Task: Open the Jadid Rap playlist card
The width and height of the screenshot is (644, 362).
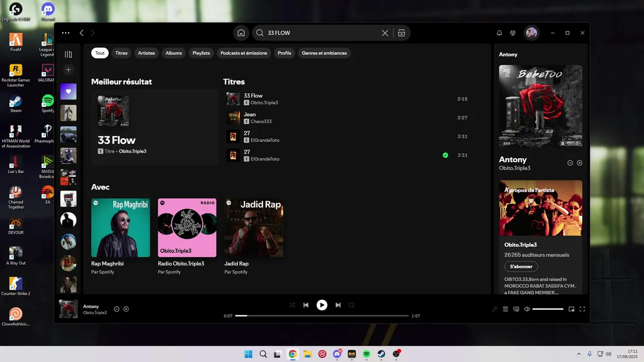Action: [254, 237]
